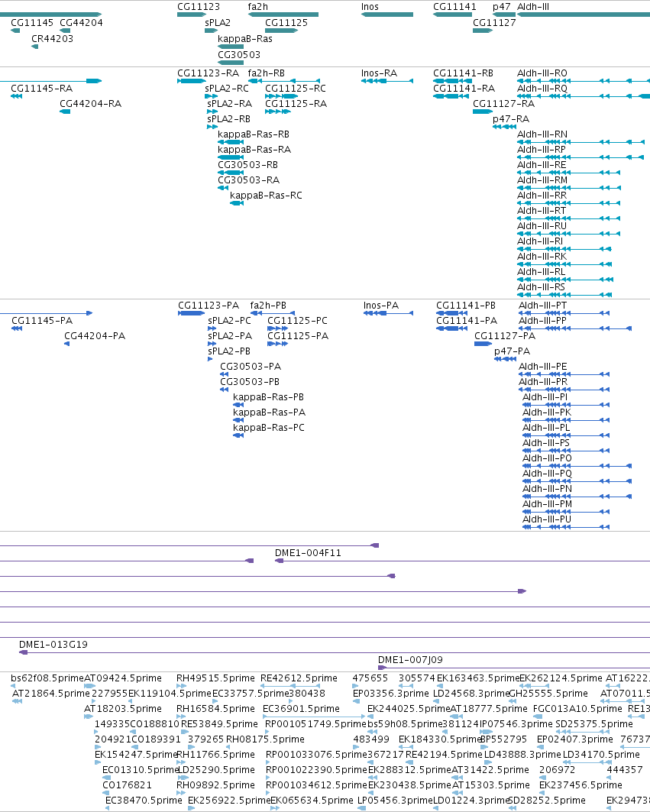The width and height of the screenshot is (650, 812).
Task: Click the CG11141 gene label
Action: [454, 7]
